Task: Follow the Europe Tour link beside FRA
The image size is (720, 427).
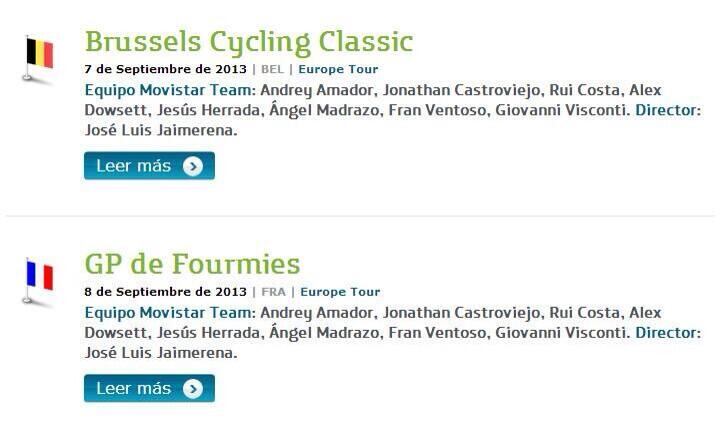Action: point(340,292)
